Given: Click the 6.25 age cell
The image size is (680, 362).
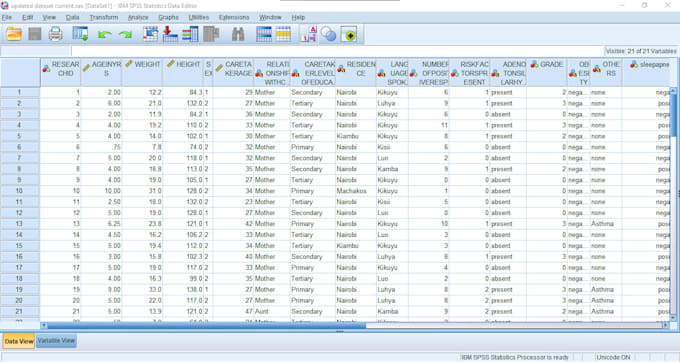Looking at the screenshot, I should (101, 224).
